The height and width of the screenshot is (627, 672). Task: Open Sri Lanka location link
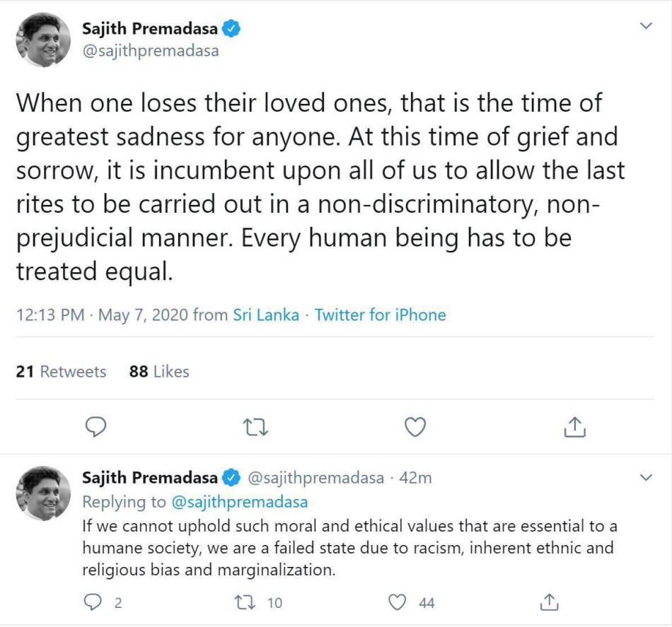[266, 315]
